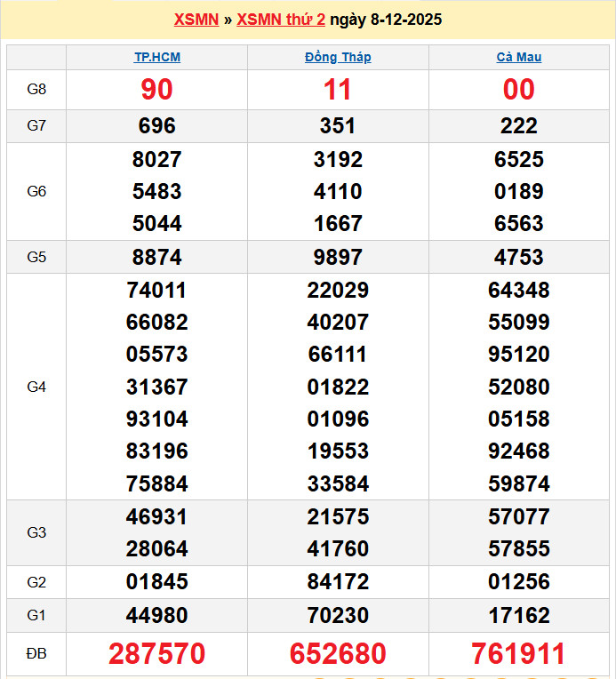Select the G8 result 11 for Đồng Tháp
Screen dimensions: 616x679
(338, 90)
